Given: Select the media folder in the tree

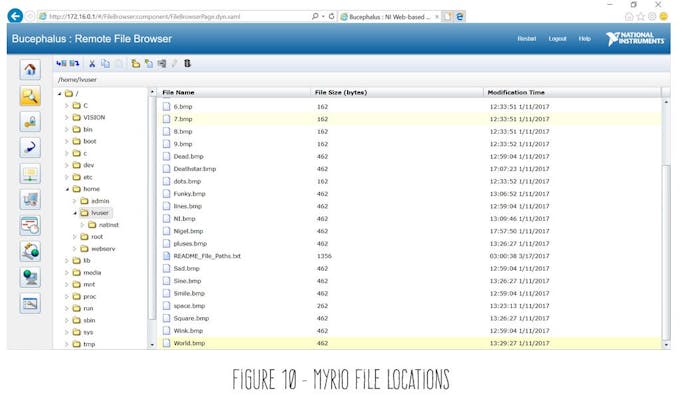Looking at the screenshot, I should [87, 272].
